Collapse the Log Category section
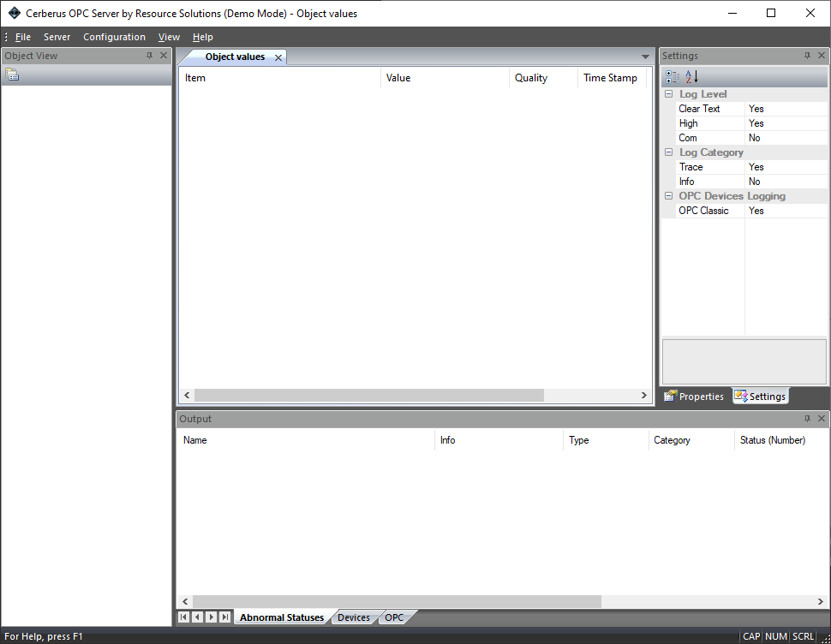The width and height of the screenshot is (831, 644). pyautogui.click(x=669, y=152)
